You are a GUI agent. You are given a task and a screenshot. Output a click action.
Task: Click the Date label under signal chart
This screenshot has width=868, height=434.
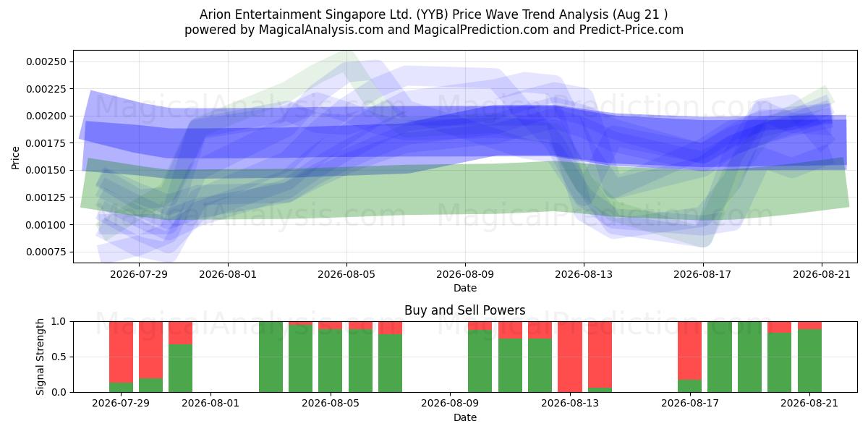coord(465,417)
